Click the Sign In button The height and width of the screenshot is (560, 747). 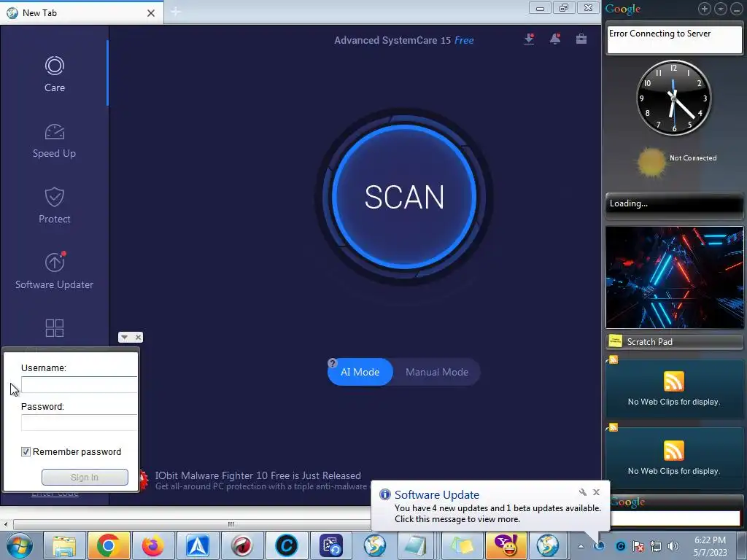[85, 477]
